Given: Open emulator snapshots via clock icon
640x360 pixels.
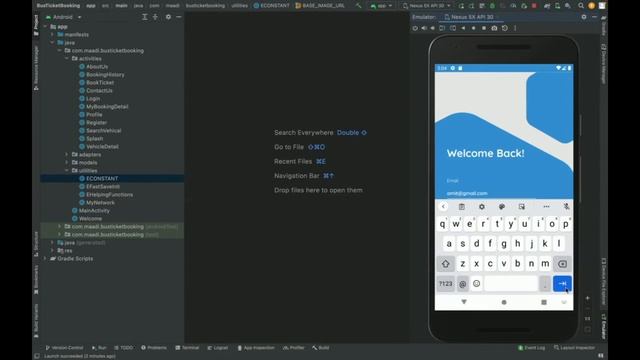Looking at the screenshot, I should pos(505,28).
